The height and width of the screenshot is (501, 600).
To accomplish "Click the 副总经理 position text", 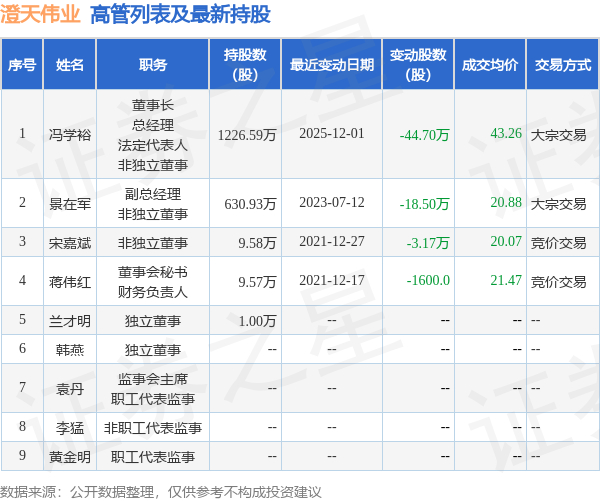I will point(153,194).
